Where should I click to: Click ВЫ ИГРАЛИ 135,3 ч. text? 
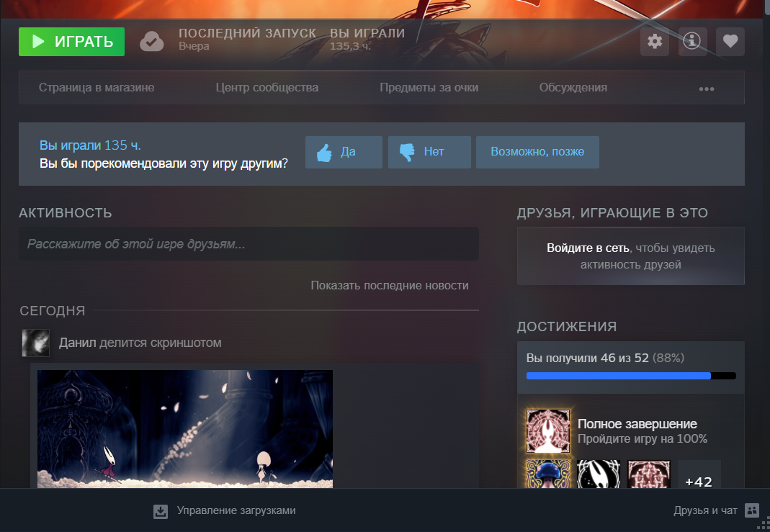(x=367, y=40)
